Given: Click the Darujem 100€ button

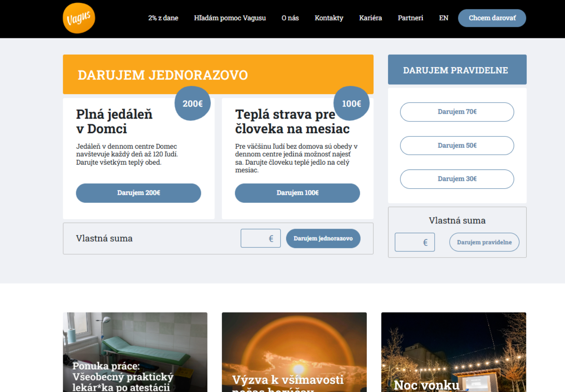Looking at the screenshot, I should (298, 193).
